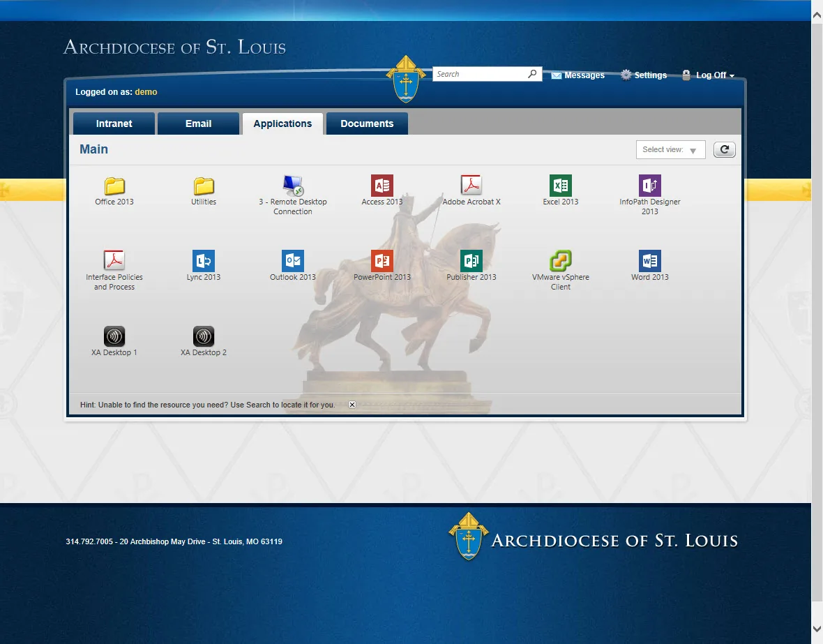823x644 pixels.
Task: Launch Publisher 2013
Action: (471, 266)
